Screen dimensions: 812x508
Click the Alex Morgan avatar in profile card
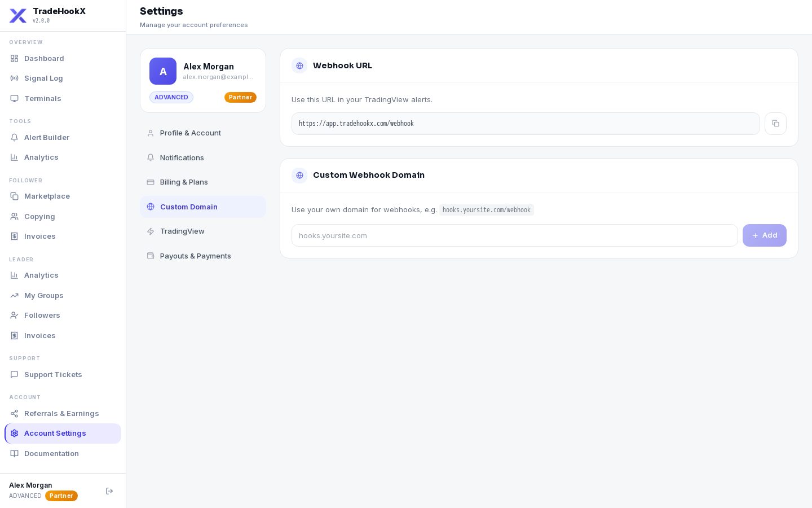(x=163, y=71)
